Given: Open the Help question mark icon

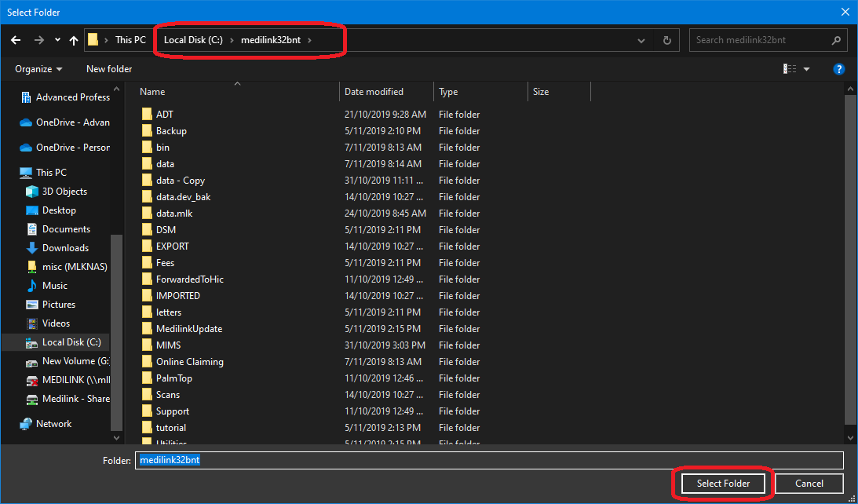Looking at the screenshot, I should point(839,69).
